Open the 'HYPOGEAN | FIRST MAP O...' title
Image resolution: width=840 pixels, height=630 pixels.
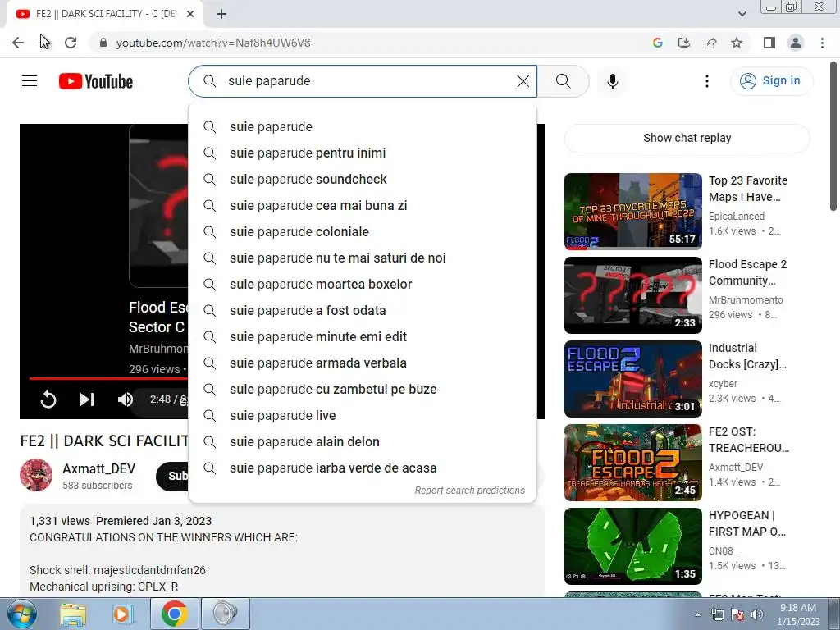pos(746,523)
